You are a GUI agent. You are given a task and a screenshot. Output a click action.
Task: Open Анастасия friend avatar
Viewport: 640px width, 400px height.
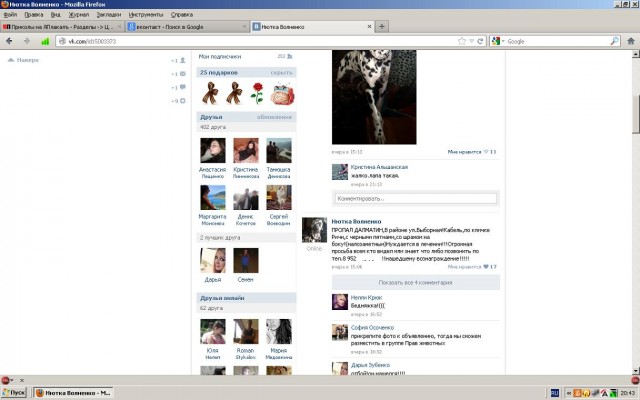click(213, 150)
